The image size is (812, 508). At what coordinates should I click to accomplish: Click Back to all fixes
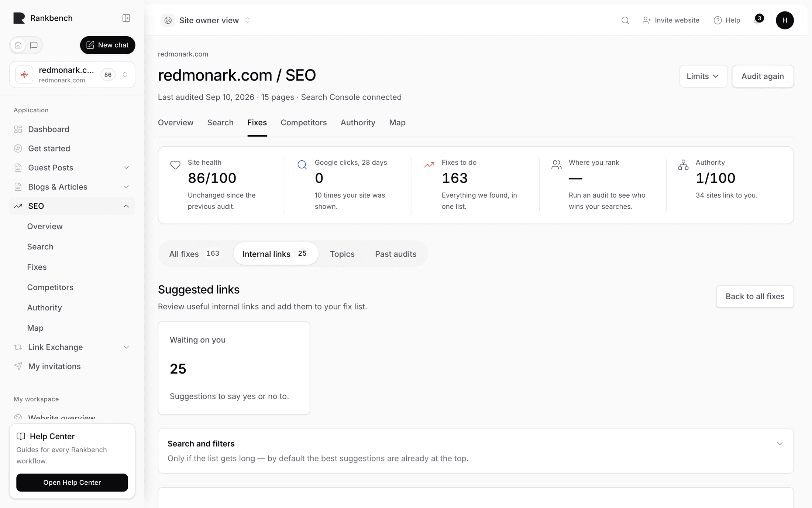click(x=755, y=296)
